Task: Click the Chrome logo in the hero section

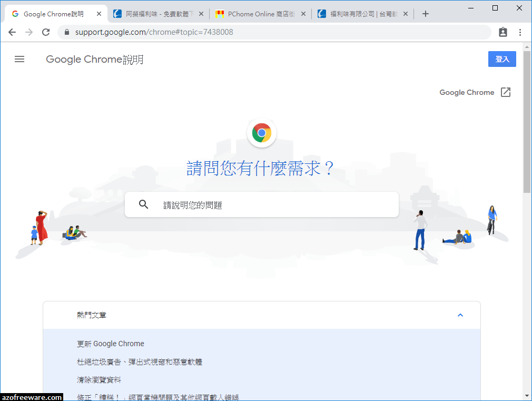Action: point(262,133)
